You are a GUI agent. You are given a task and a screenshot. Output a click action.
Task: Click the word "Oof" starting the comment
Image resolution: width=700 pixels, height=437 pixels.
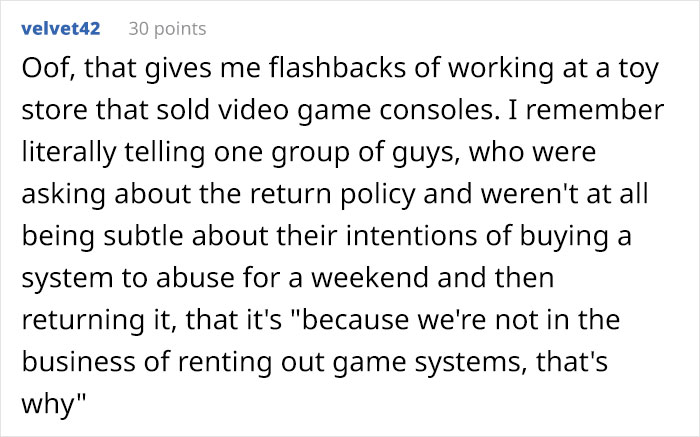coord(43,72)
